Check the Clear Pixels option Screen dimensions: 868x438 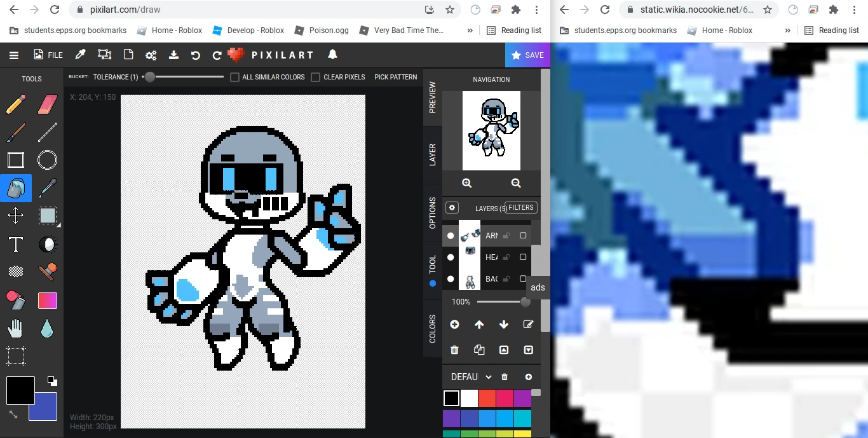[315, 76]
